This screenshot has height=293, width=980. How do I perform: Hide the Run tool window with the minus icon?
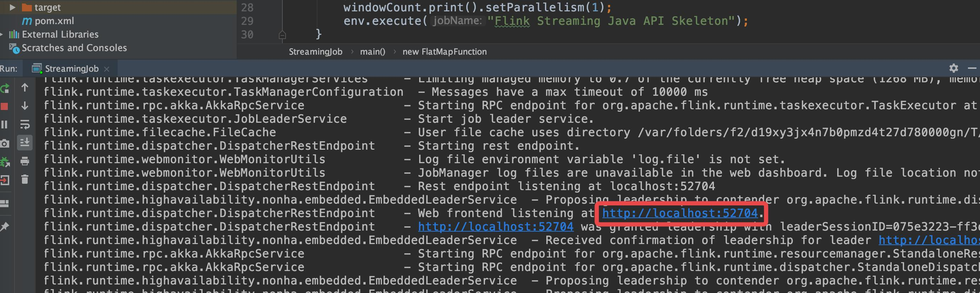point(973,68)
